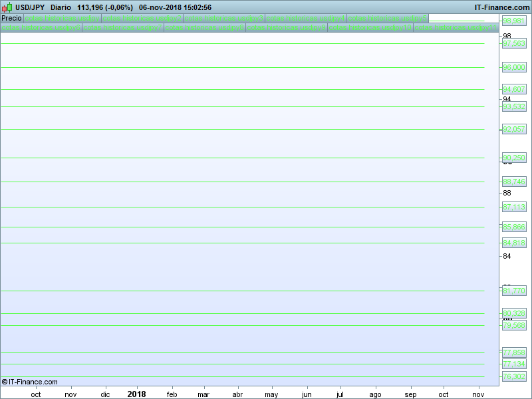Select the 88,746 price level tag
The image size is (532, 399).
coord(514,182)
